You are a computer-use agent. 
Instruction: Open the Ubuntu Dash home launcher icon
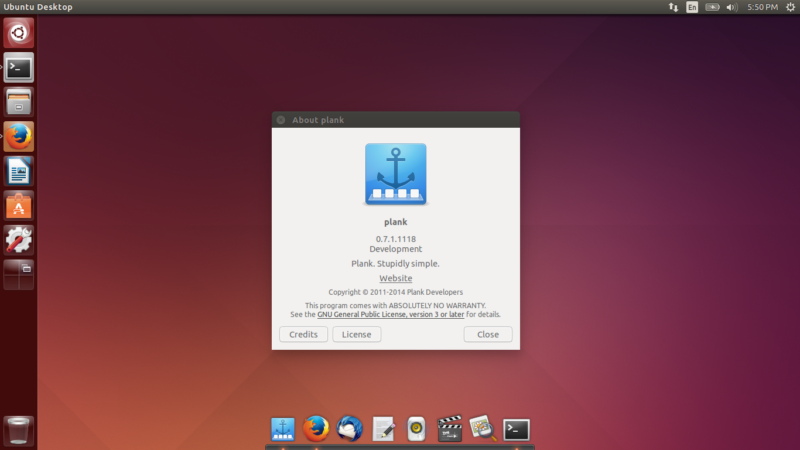coord(18,33)
